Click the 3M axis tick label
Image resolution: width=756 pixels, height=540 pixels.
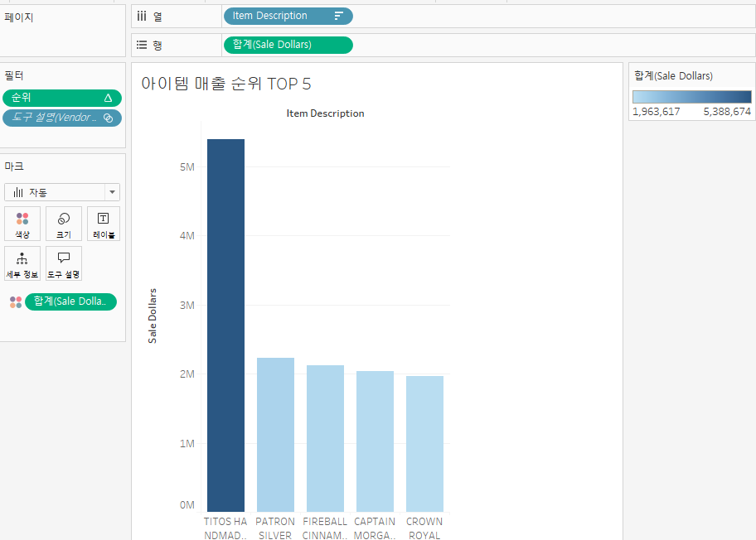click(187, 306)
